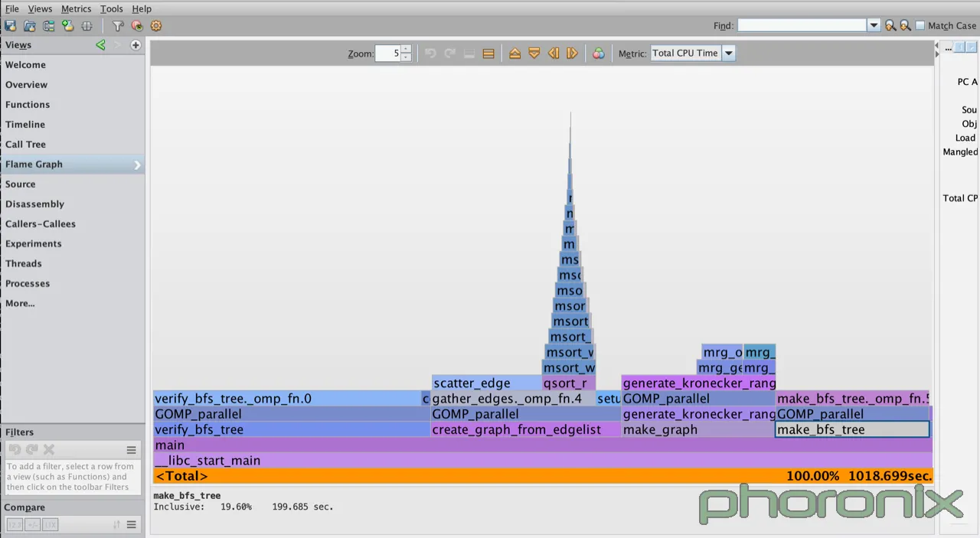Click the orange right-arrow navigation icon
The width and height of the screenshot is (980, 538).
[572, 54]
